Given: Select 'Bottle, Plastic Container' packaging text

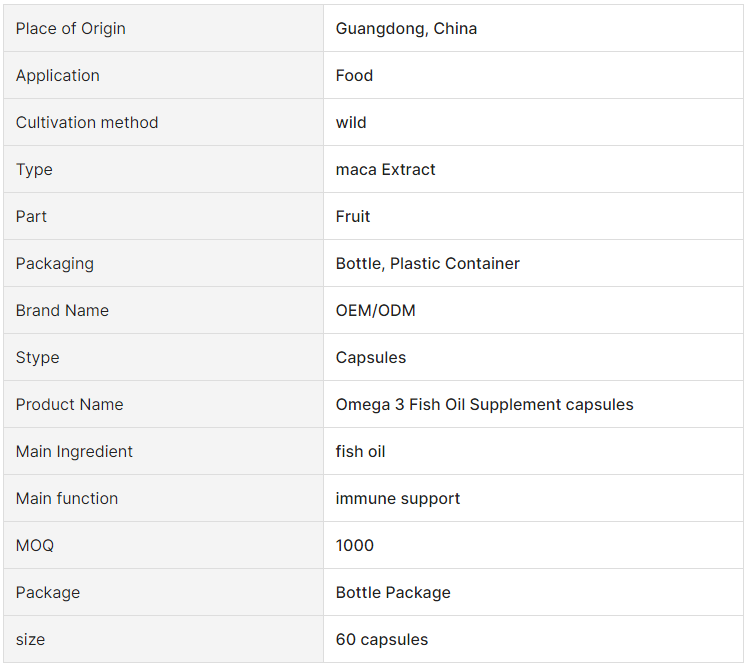Looking at the screenshot, I should coord(428,264).
